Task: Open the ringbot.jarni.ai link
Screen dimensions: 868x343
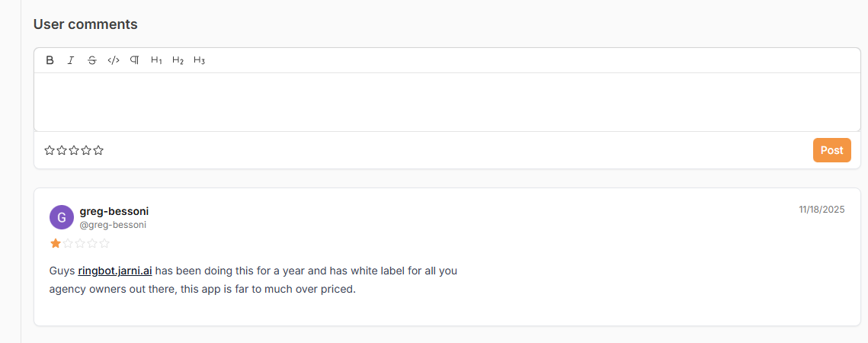Action: [115, 271]
